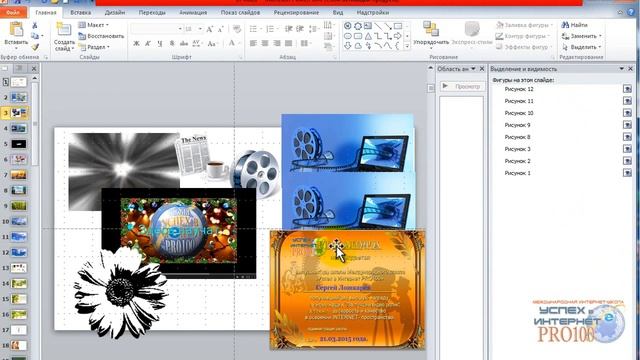Apply strikethrough (abc icon)
Image resolution: width=640 pixels, height=360 pixels.
184,43
